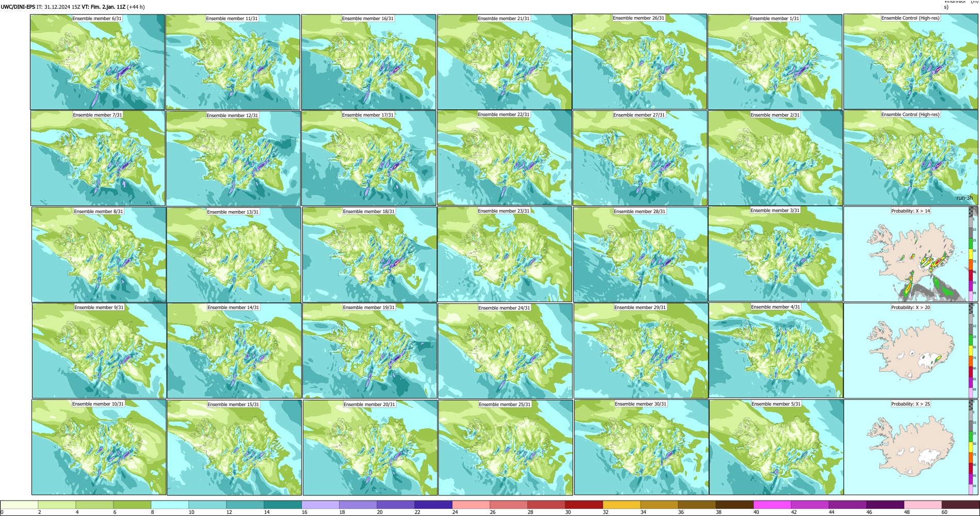The image size is (980, 516).
Task: Pick the light pink 24–26 legend swatch
Action: coord(471,505)
